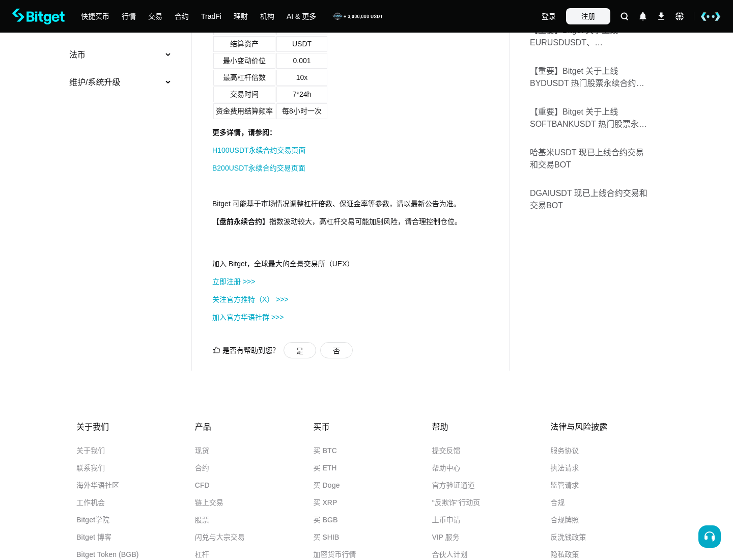The height and width of the screenshot is (560, 733).
Task: Click the CFD footer link
Action: click(202, 485)
